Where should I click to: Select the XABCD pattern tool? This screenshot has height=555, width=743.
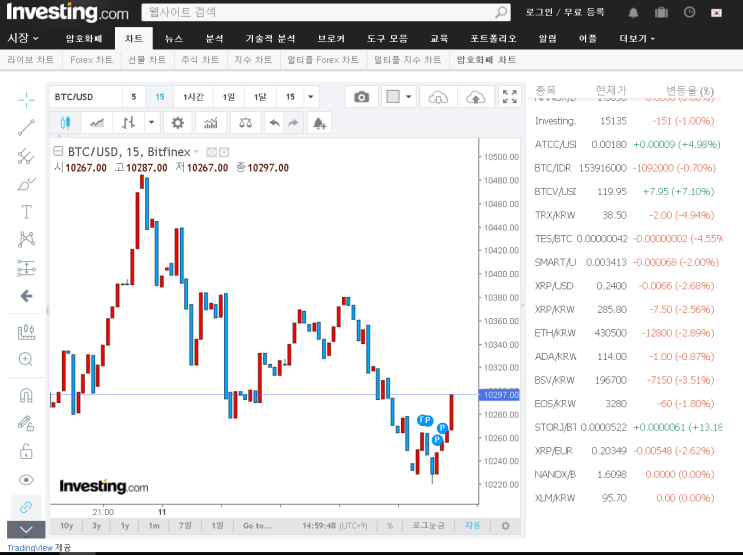[x=27, y=239]
